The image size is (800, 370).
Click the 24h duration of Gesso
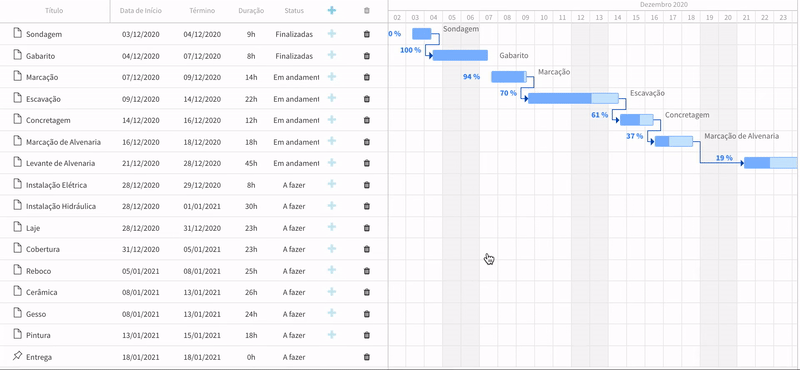[251, 314]
